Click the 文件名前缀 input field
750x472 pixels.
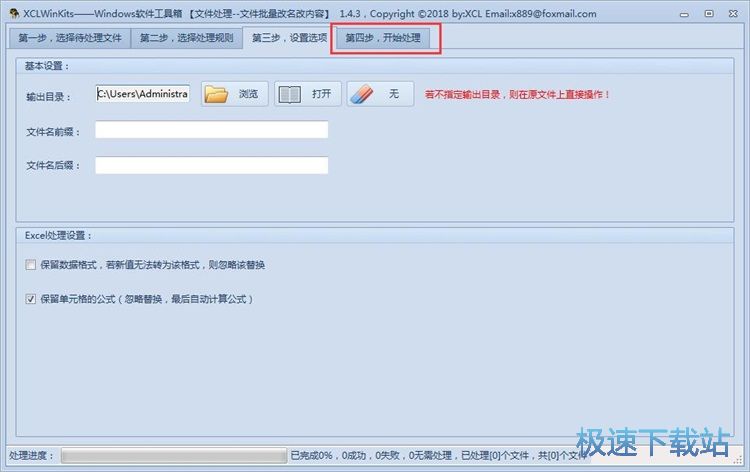[x=211, y=130]
